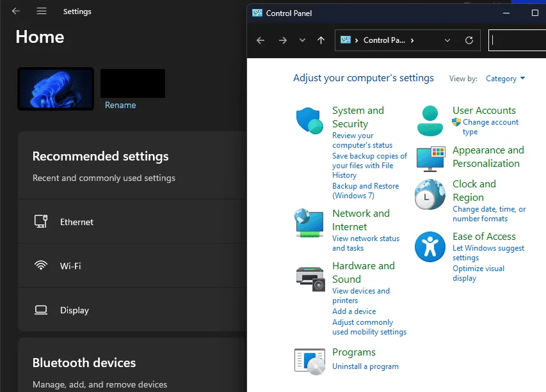Minimize the Control Panel window

point(506,13)
